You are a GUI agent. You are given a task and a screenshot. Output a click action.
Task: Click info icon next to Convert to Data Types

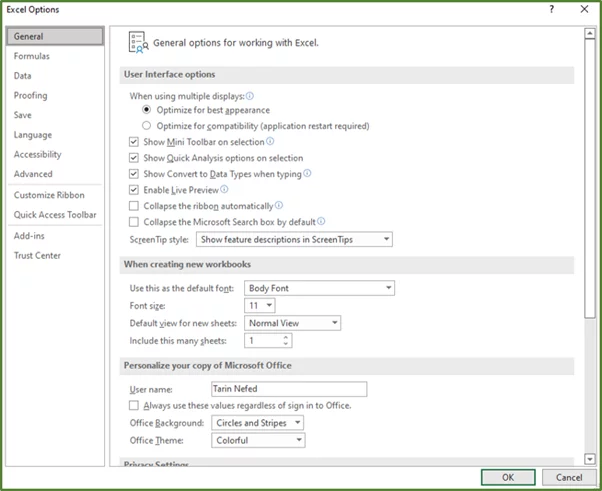pos(307,173)
